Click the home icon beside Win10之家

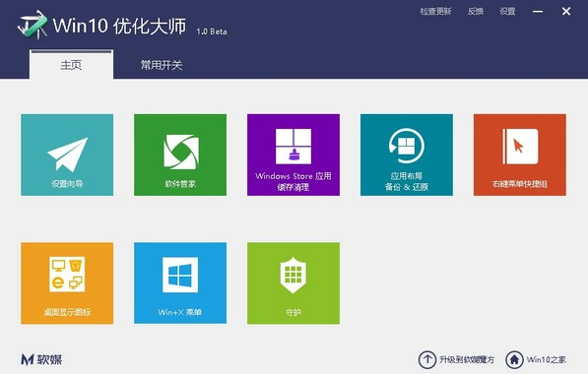click(514, 360)
